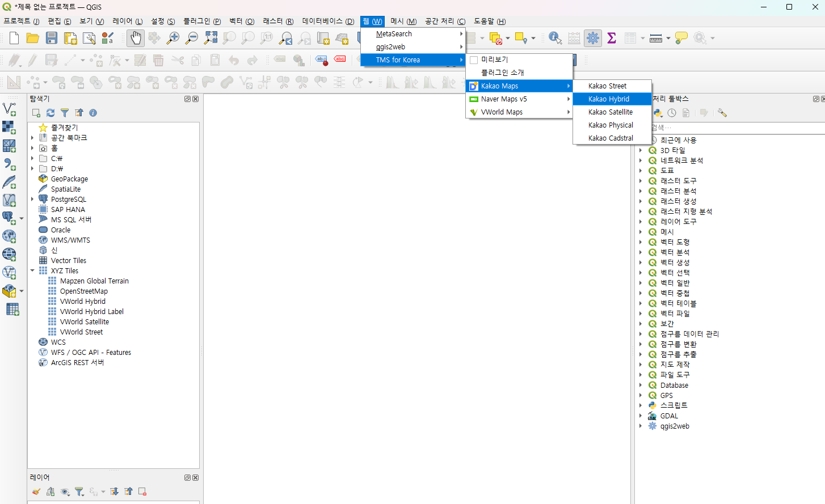825x504 pixels.
Task: Click the New Shapefile Layer sidebar icon
Action: click(10, 108)
